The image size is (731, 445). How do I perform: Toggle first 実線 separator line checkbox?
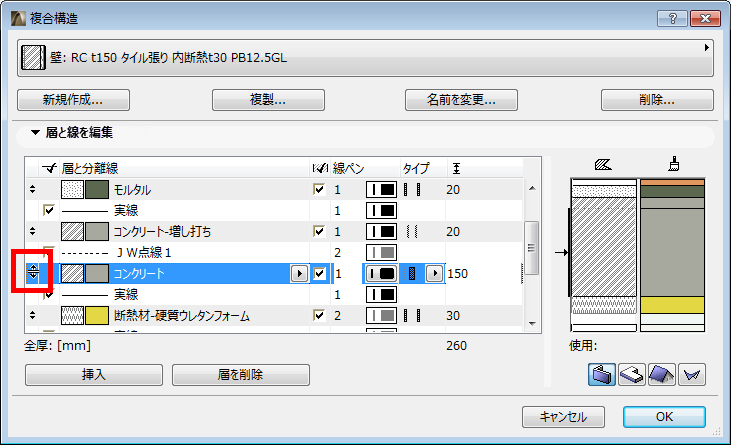pos(48,210)
